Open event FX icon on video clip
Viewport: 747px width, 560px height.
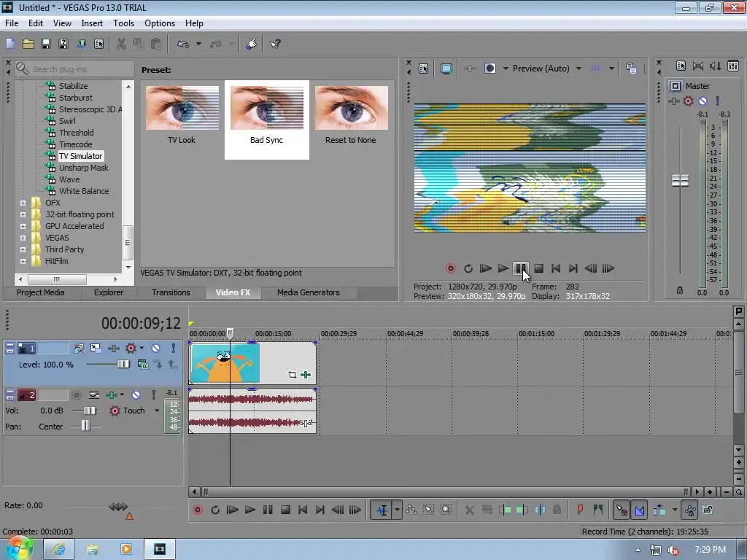(x=306, y=375)
